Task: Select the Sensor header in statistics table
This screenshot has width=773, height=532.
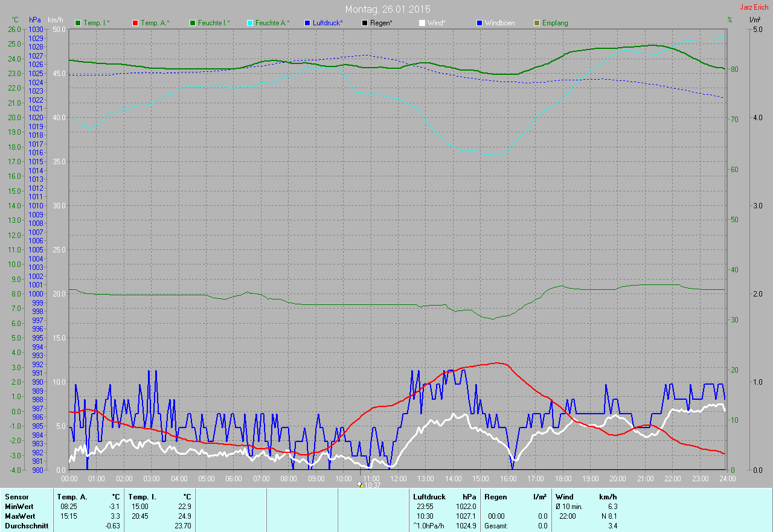Action: coord(16,496)
